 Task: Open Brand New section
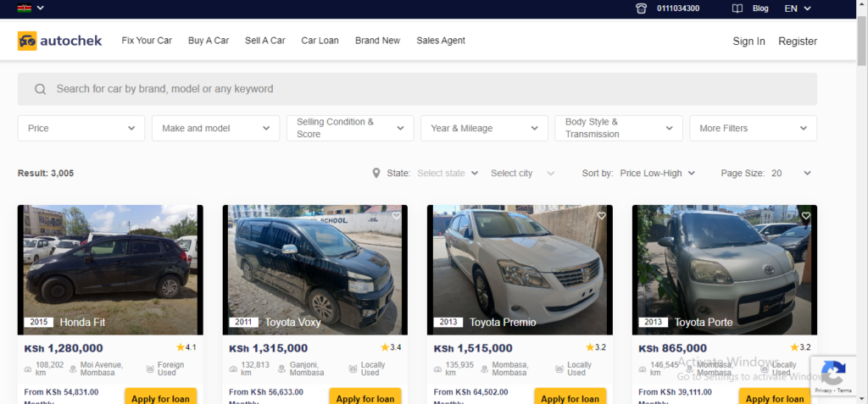377,41
